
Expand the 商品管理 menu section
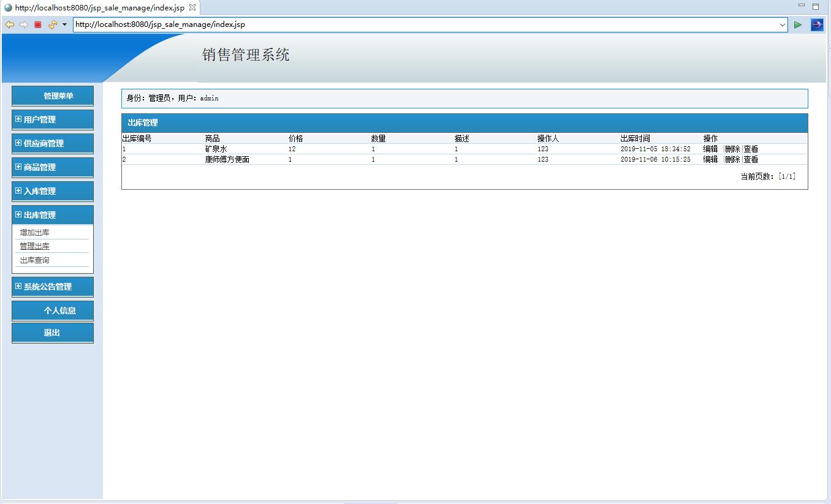52,167
